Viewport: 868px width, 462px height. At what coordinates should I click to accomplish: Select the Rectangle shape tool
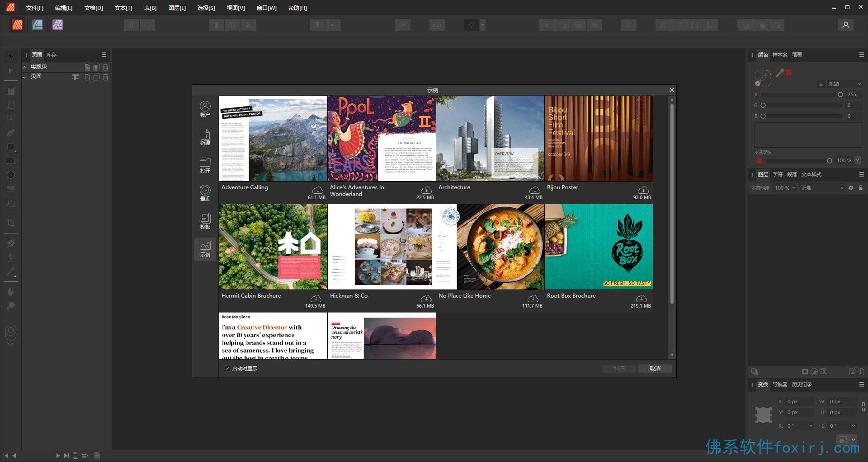(11, 147)
